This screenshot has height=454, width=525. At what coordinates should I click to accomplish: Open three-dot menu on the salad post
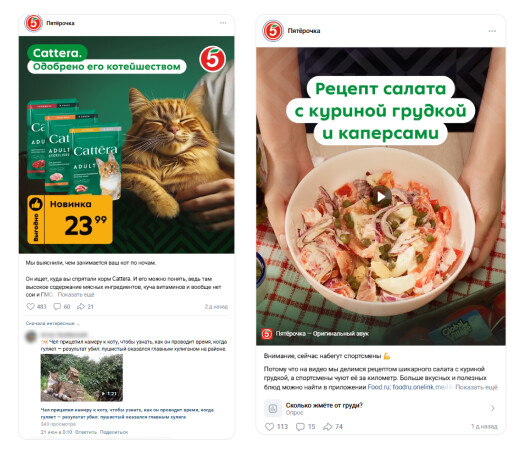point(492,31)
